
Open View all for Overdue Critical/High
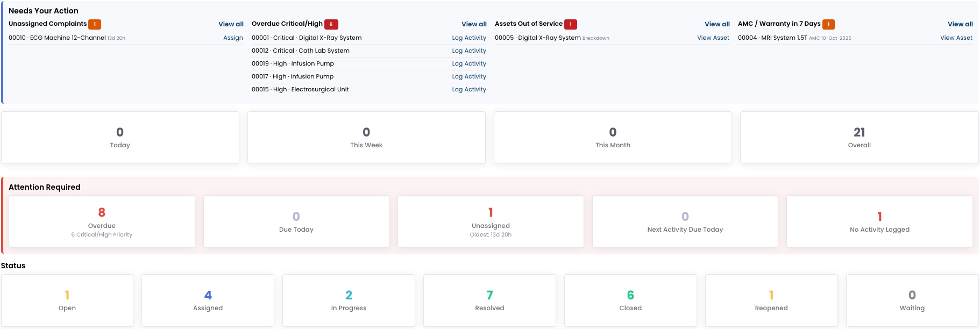tap(474, 24)
